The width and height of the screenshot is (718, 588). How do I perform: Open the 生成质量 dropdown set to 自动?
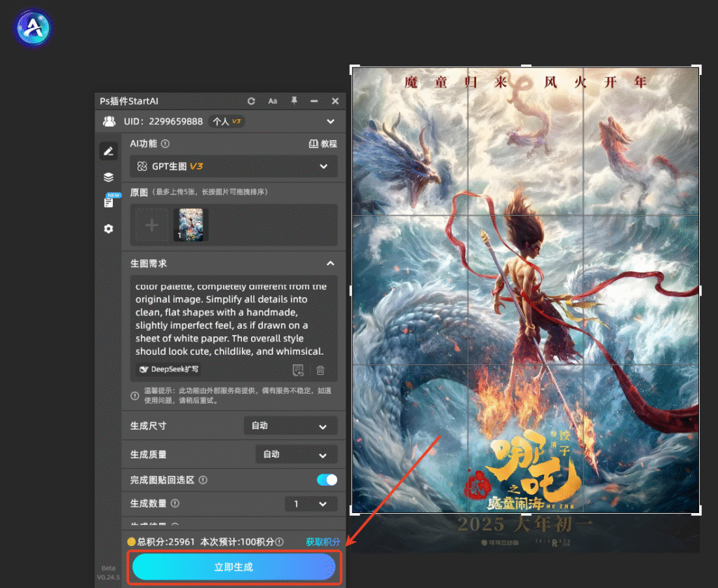297,454
